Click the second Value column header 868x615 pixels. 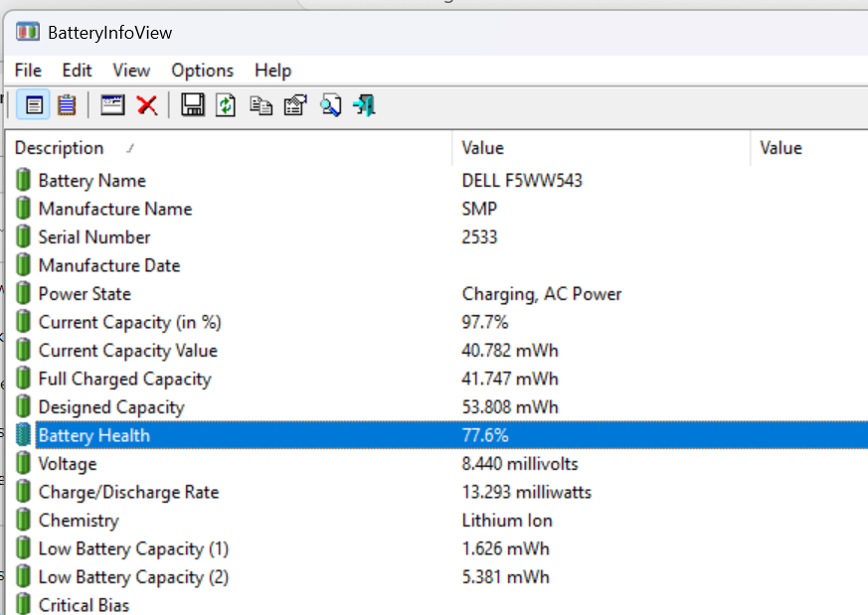(x=809, y=148)
